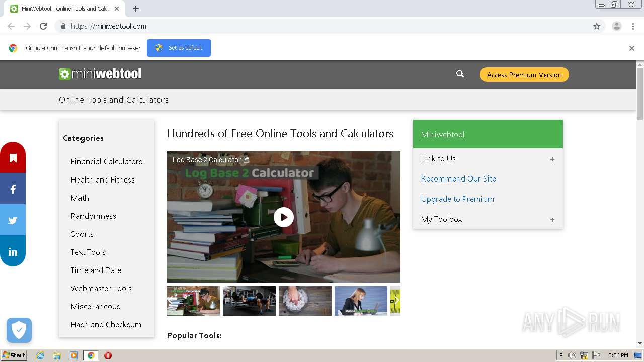Open the Math category
Viewport: 644px width, 362px height.
pos(79,198)
